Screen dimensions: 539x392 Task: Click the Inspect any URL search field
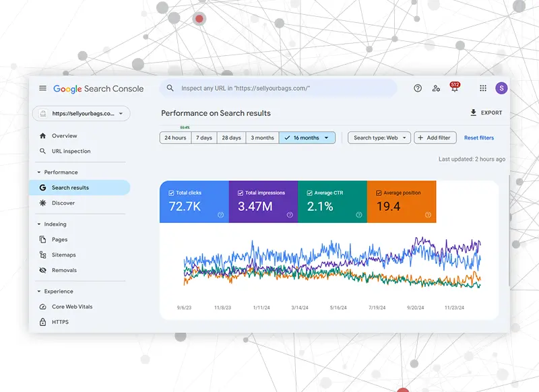(x=283, y=88)
